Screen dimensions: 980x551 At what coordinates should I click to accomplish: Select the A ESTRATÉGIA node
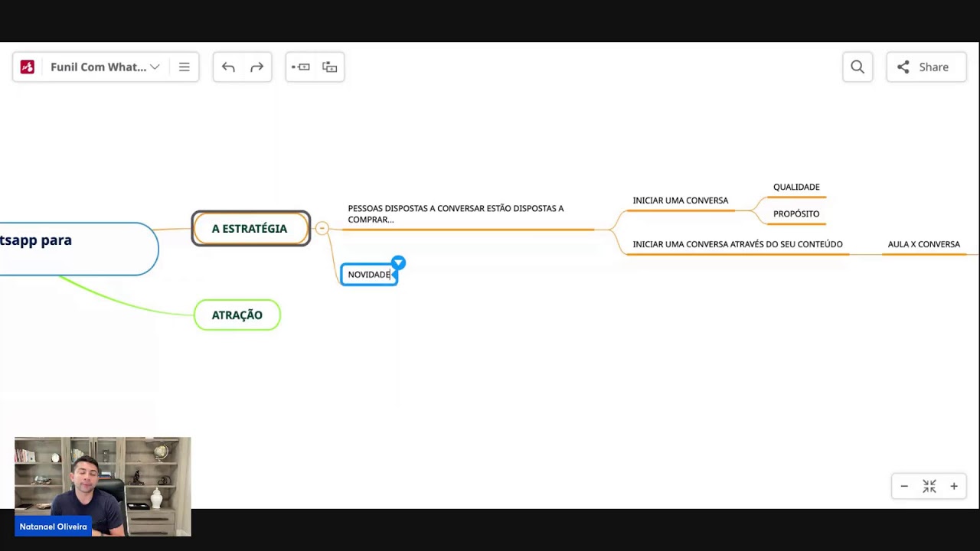(250, 229)
